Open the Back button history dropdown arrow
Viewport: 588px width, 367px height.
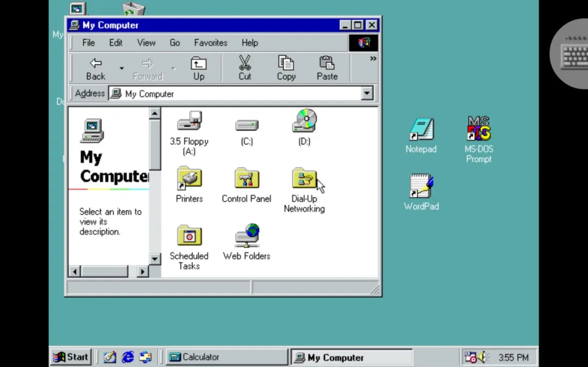click(122, 68)
